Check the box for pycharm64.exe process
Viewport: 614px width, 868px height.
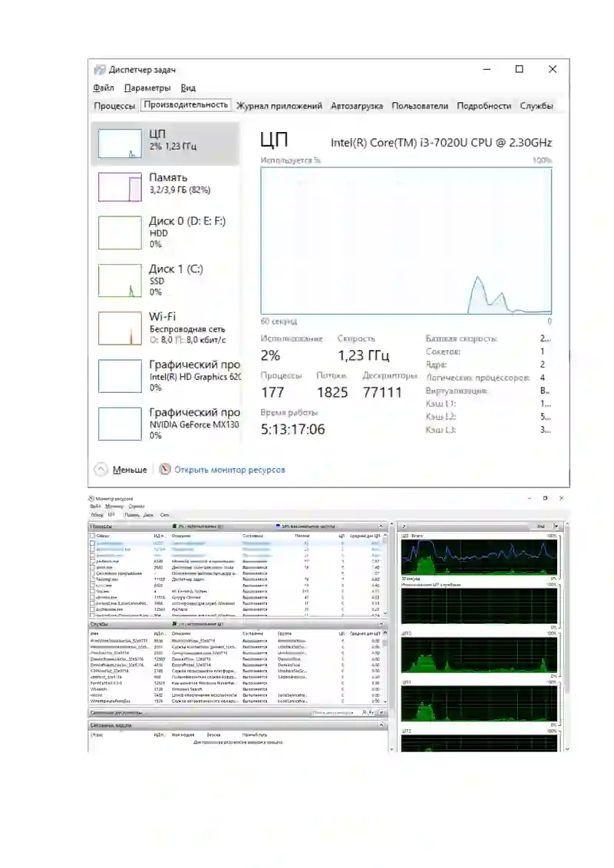point(92,609)
